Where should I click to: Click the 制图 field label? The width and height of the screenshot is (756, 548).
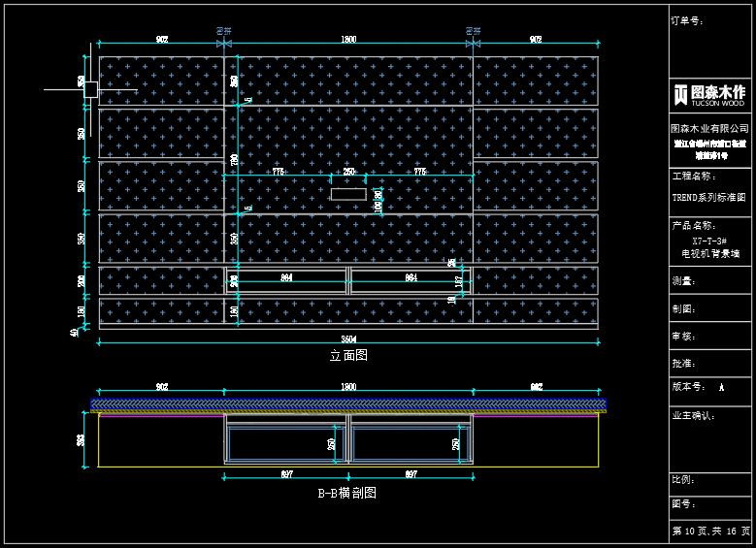click(x=683, y=308)
